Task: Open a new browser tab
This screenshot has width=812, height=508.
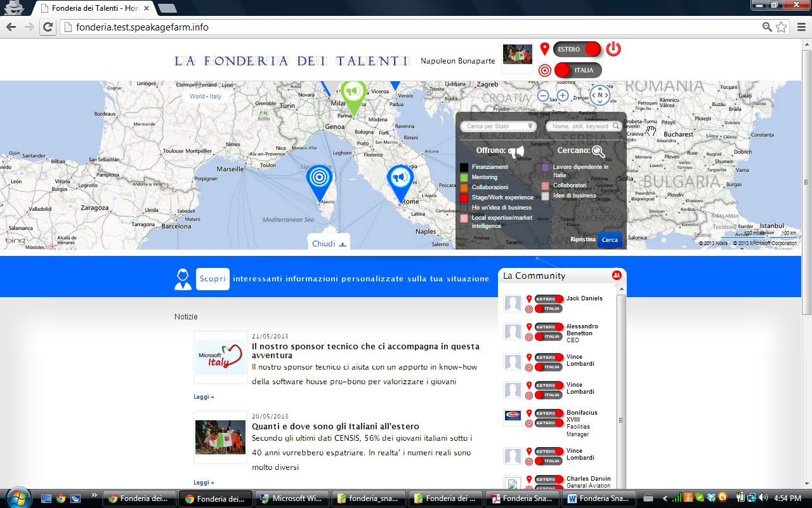Action: tap(167, 8)
